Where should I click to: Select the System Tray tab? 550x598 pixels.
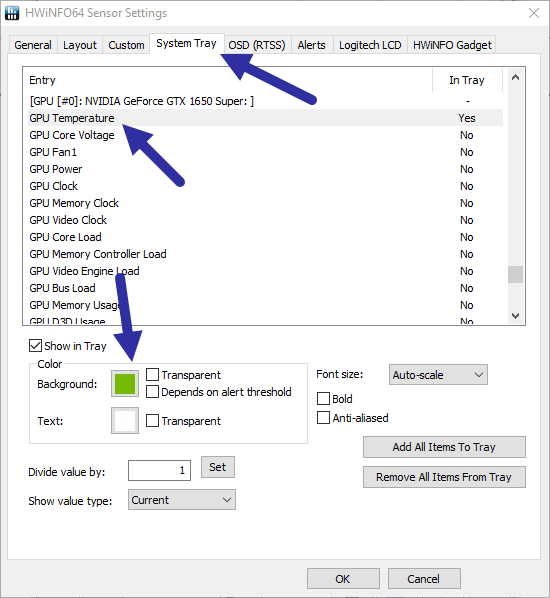point(187,43)
